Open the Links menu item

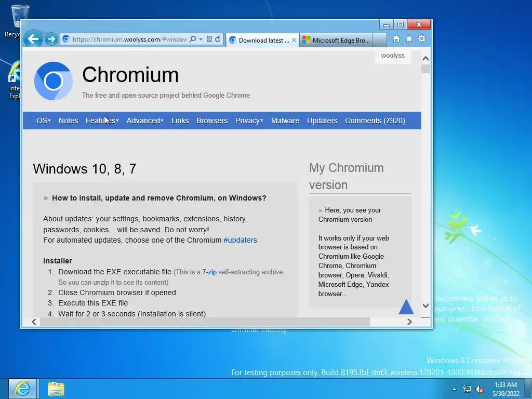pos(180,121)
